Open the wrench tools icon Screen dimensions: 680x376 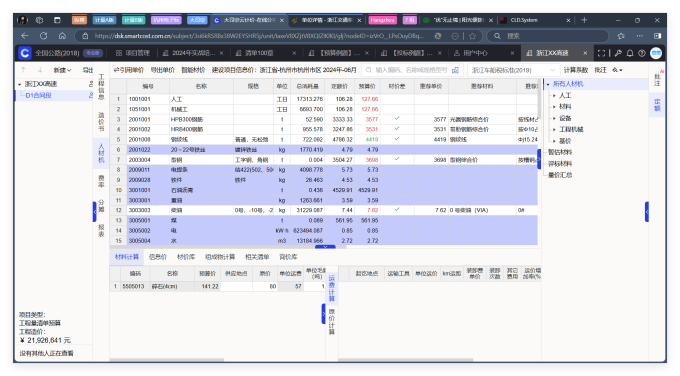tap(618, 53)
